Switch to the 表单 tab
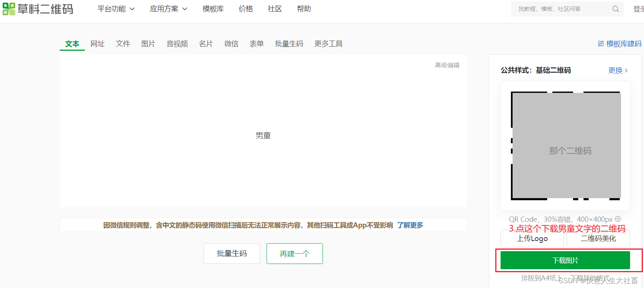Image resolution: width=644 pixels, height=288 pixels. coord(256,44)
